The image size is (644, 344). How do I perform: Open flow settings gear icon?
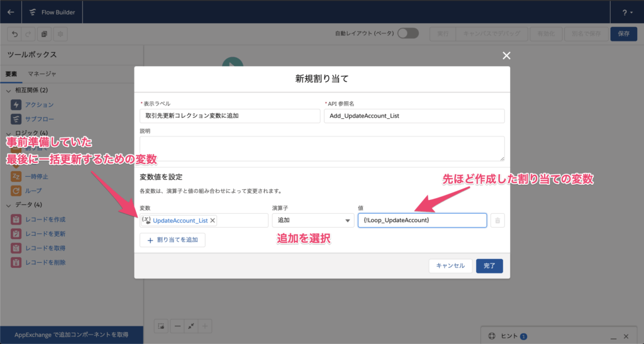tap(60, 34)
